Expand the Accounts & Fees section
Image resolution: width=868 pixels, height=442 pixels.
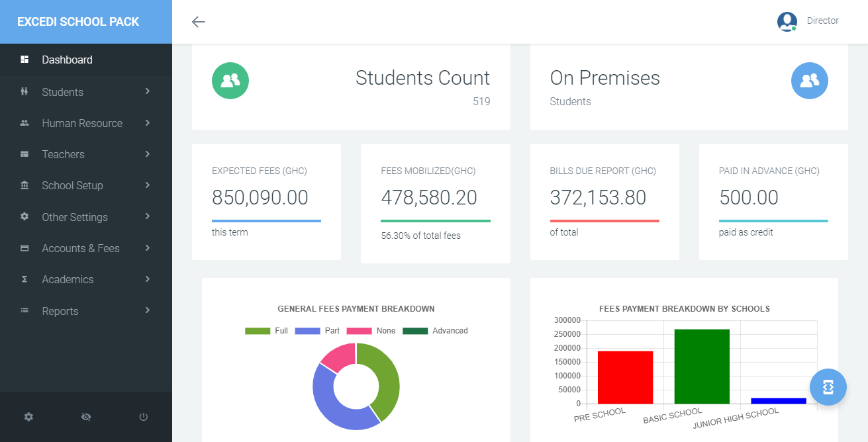pos(81,248)
